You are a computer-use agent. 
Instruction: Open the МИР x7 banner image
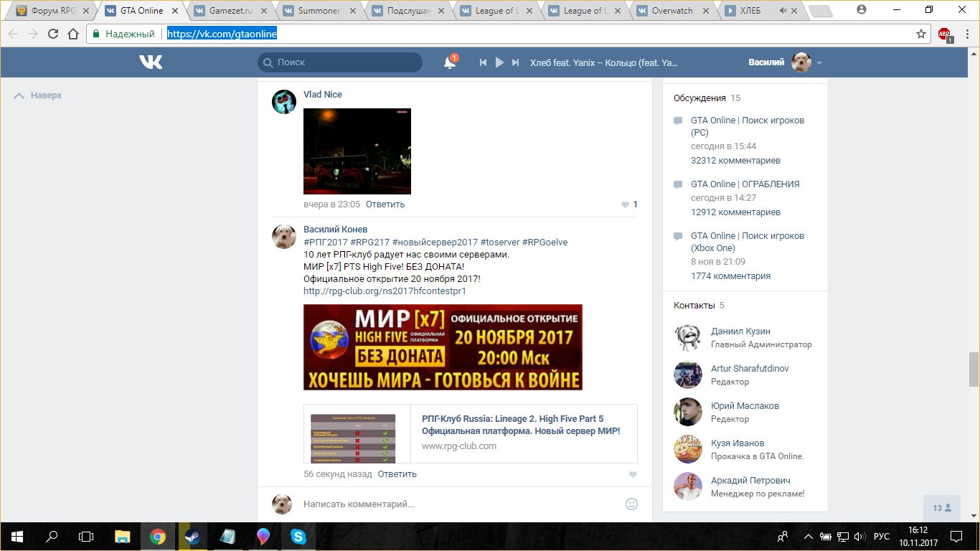pyautogui.click(x=443, y=347)
